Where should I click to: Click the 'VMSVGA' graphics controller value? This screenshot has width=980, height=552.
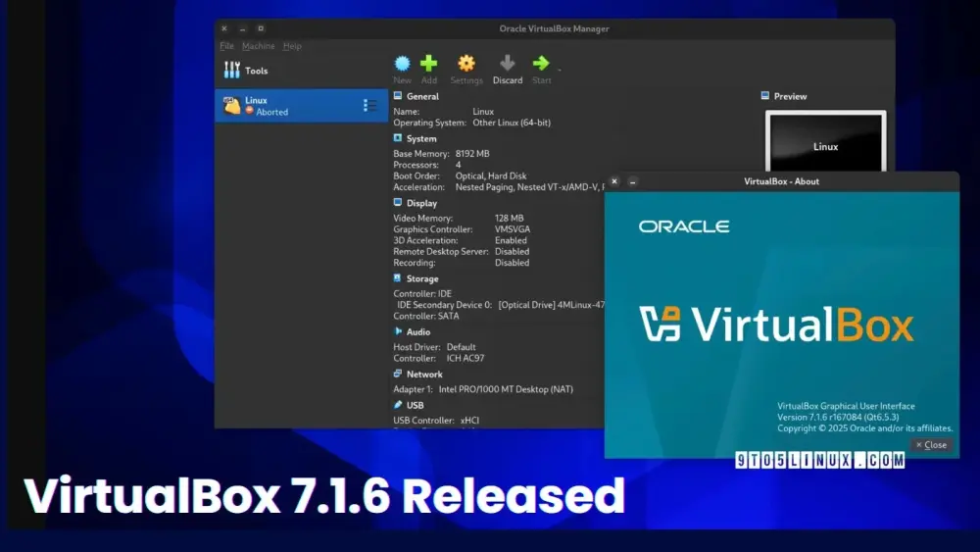[x=512, y=228]
